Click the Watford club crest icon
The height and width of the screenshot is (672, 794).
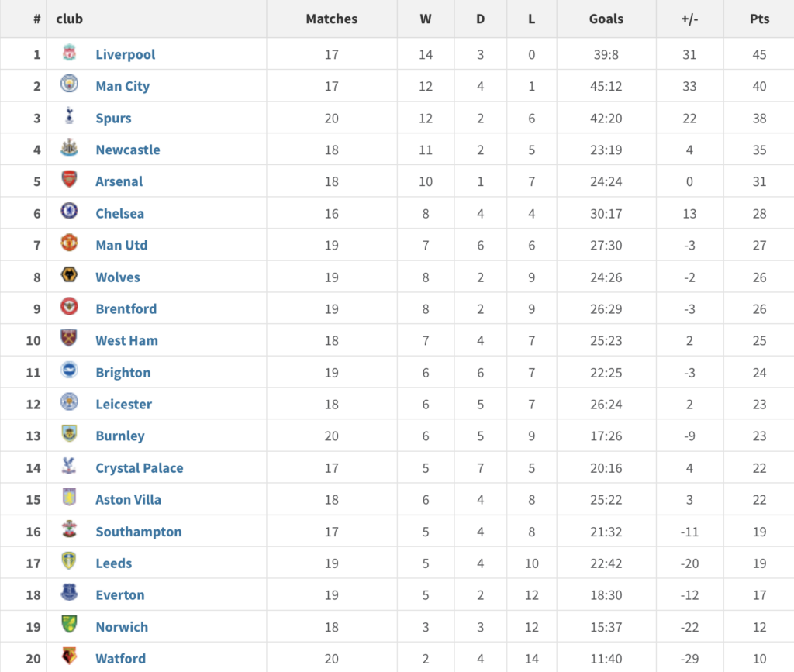click(x=69, y=656)
